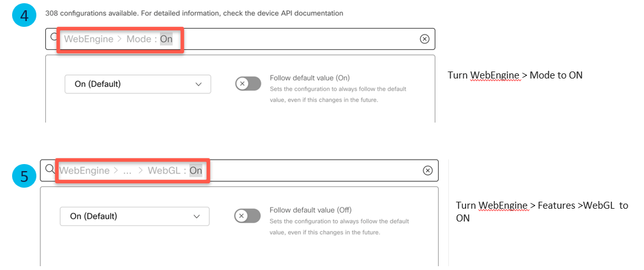Click the highlighted On value after Mode
Image resolution: width=644 pixels, height=270 pixels.
point(166,39)
